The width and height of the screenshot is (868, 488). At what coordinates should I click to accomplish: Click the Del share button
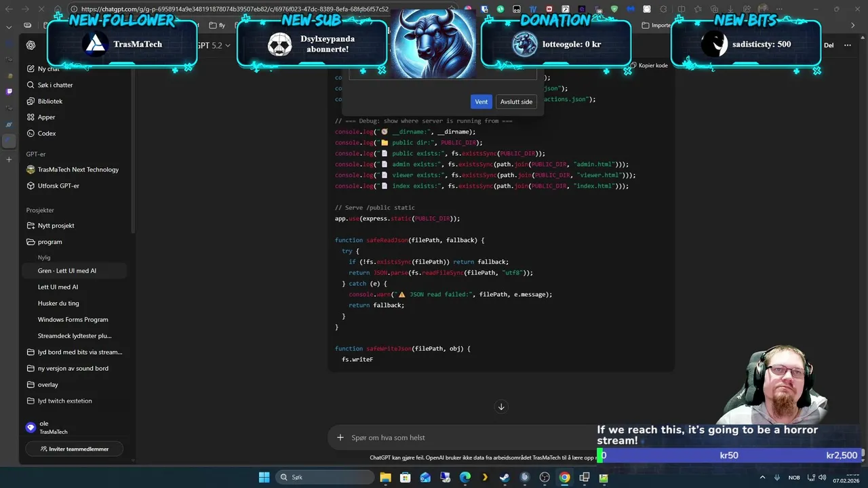828,45
